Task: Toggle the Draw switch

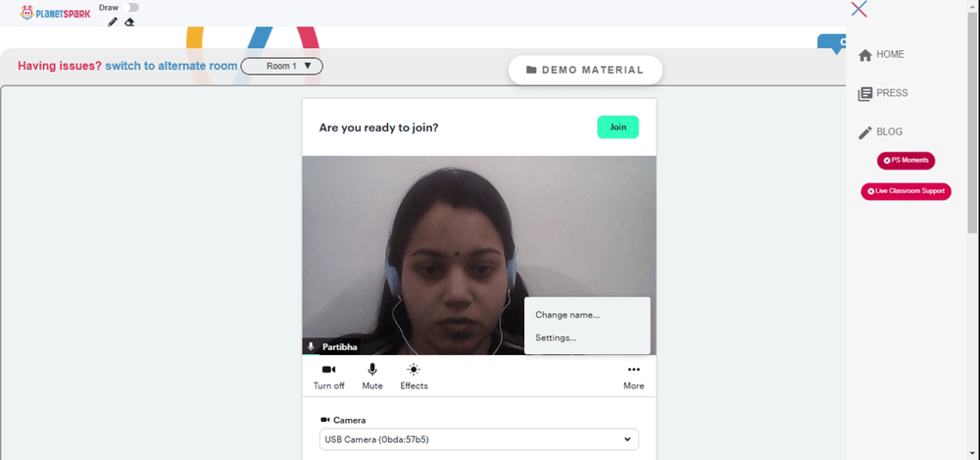Action: (x=130, y=8)
